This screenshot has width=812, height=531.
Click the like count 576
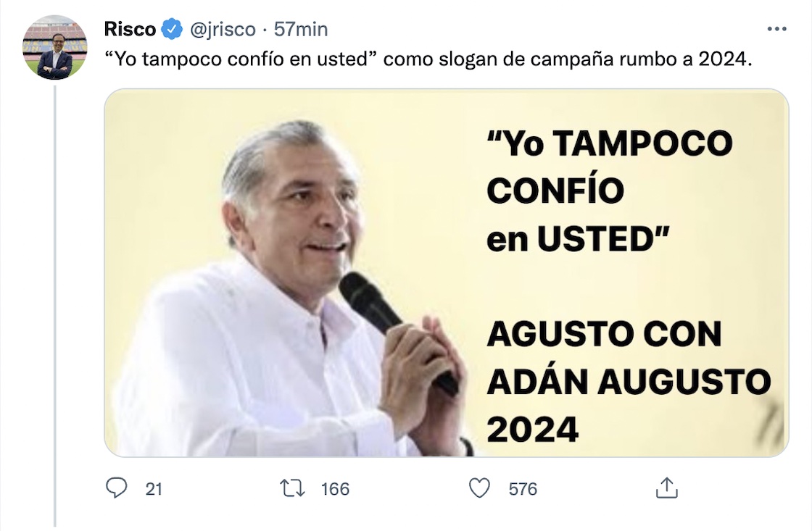coord(523,489)
